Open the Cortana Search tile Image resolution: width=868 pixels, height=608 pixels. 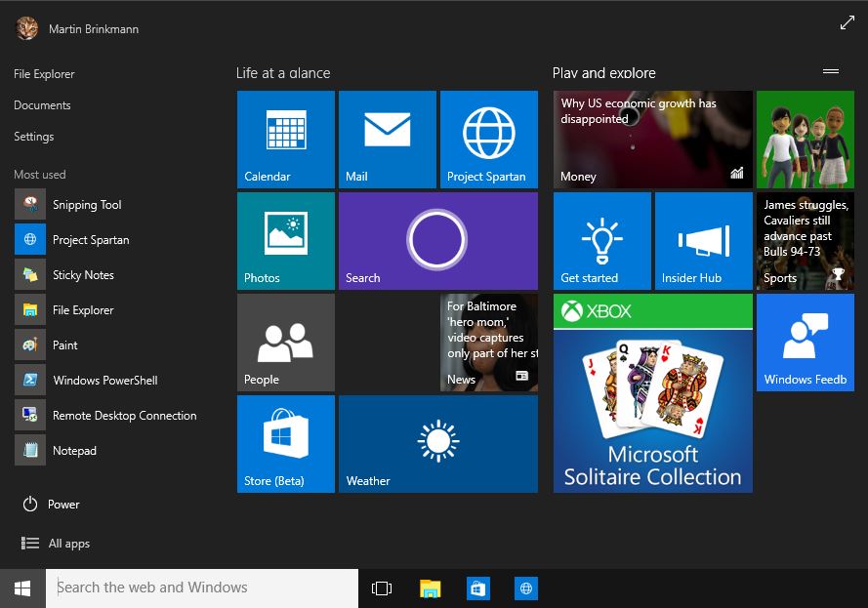tap(438, 241)
